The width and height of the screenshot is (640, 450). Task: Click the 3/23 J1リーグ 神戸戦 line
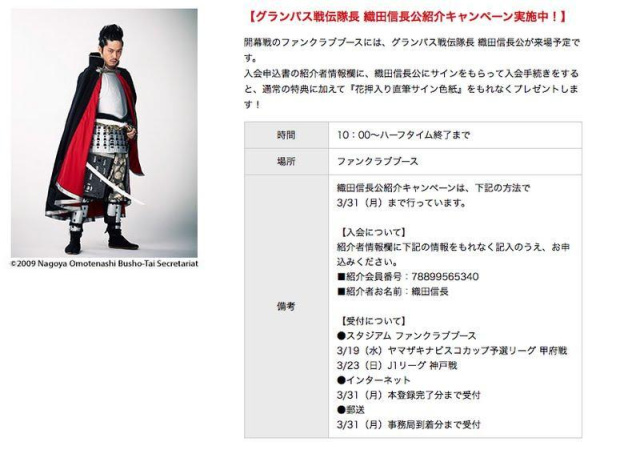point(397,365)
